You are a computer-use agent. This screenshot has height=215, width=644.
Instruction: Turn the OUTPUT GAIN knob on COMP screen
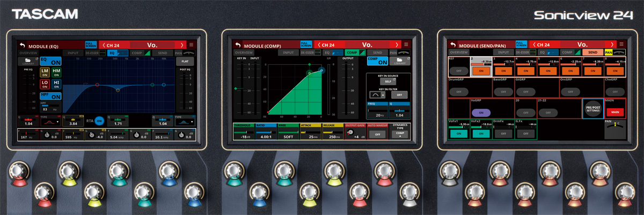[x=351, y=132]
